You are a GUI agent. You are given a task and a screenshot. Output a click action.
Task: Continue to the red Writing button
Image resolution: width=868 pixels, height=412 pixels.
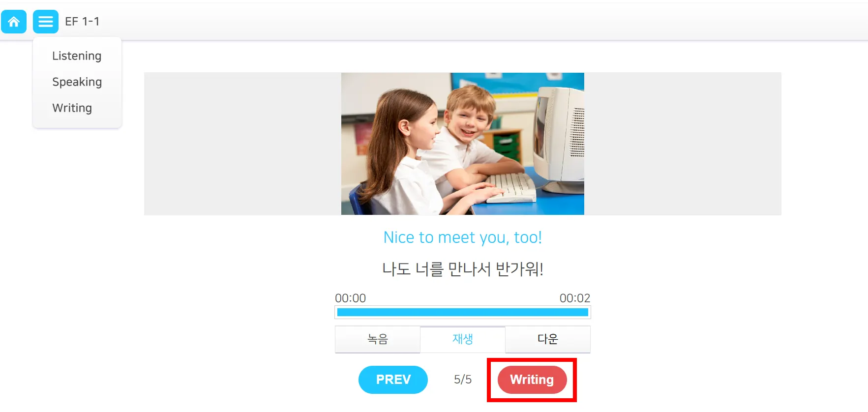click(532, 380)
